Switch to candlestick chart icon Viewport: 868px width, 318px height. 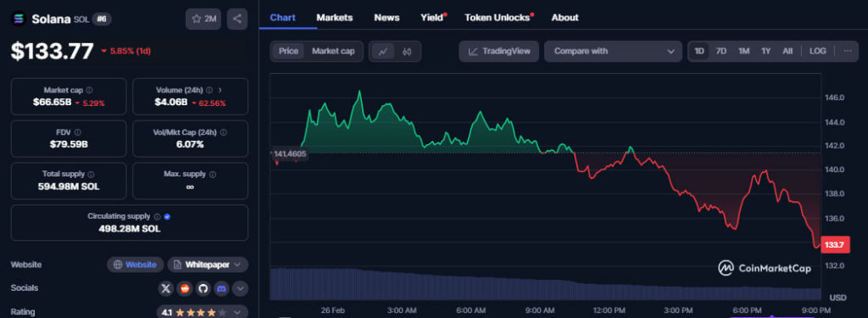point(408,52)
